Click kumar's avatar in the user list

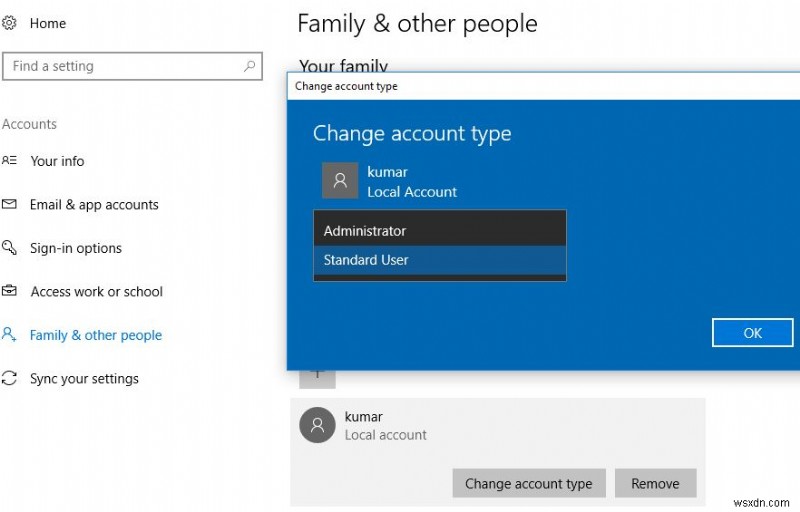coord(317,425)
